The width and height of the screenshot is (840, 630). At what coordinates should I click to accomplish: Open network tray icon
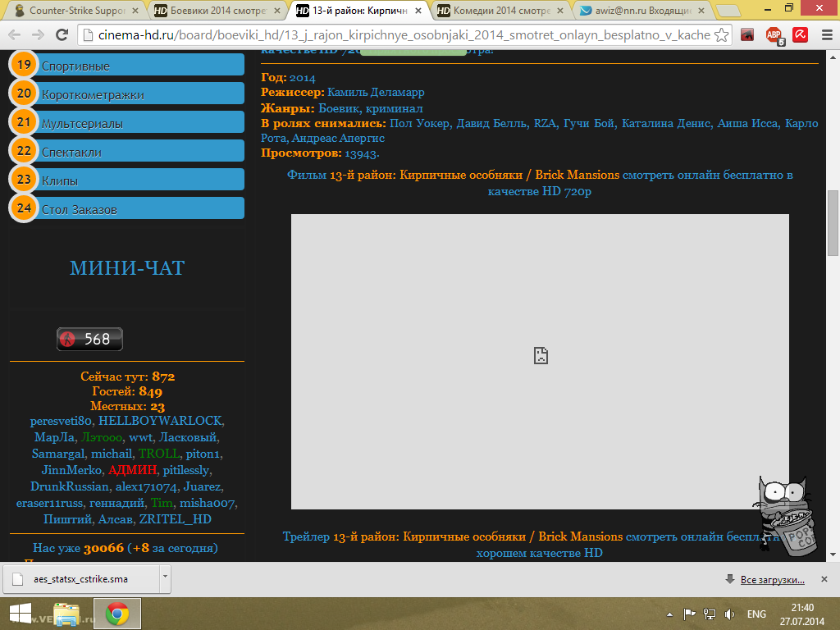710,614
